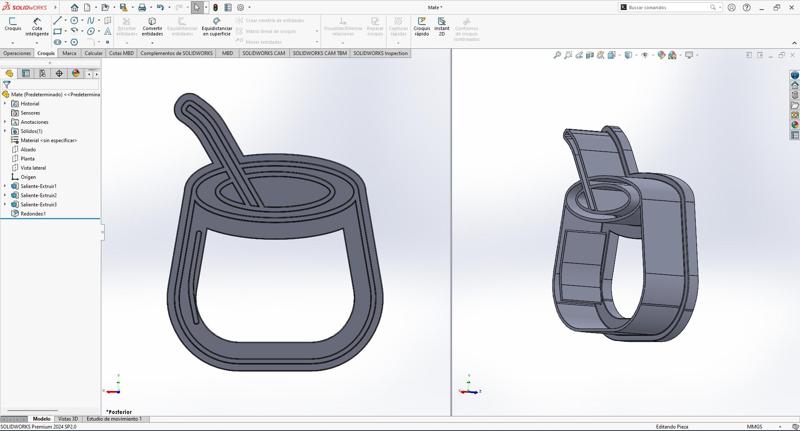Open the SOLIDWORKS CAM tab
Image resolution: width=800 pixels, height=431 pixels.
pos(264,53)
